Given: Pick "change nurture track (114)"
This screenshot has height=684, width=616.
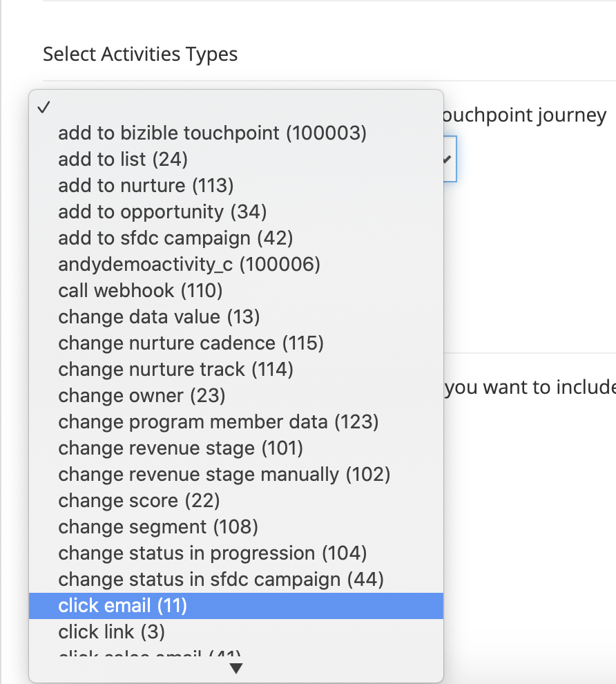Looking at the screenshot, I should pyautogui.click(x=175, y=369).
